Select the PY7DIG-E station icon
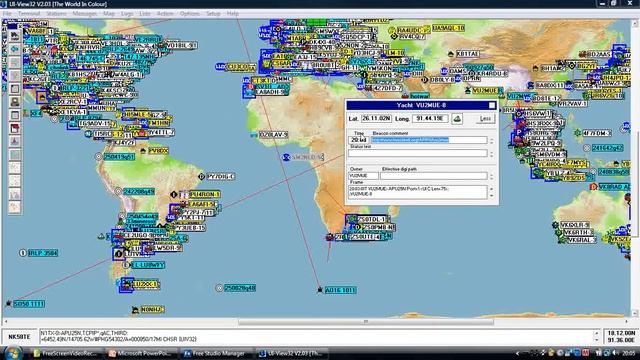This screenshot has height=360, width=640. click(x=201, y=176)
